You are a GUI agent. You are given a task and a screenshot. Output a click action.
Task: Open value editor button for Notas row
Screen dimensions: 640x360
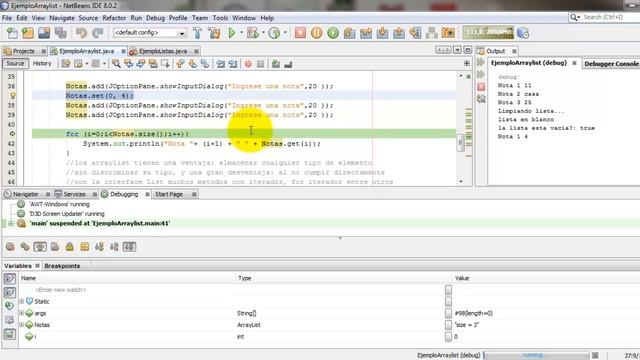pos(448,325)
